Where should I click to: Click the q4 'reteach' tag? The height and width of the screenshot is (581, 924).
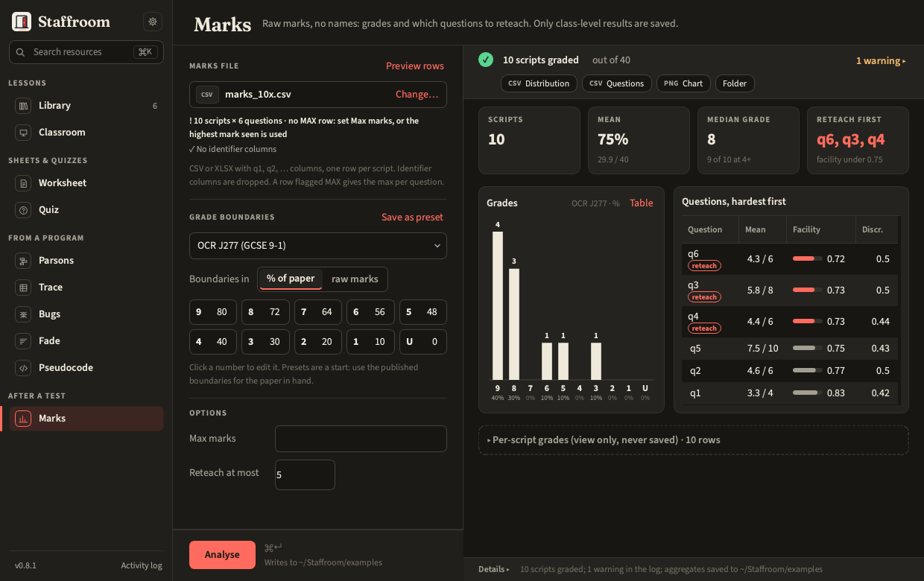(704, 328)
